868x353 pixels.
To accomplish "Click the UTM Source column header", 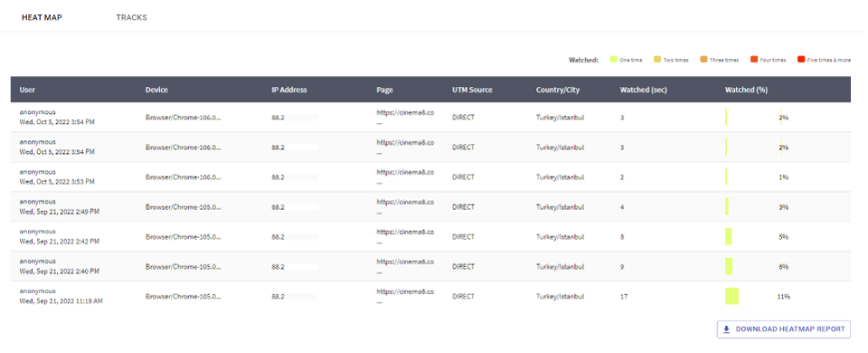I will click(x=472, y=90).
